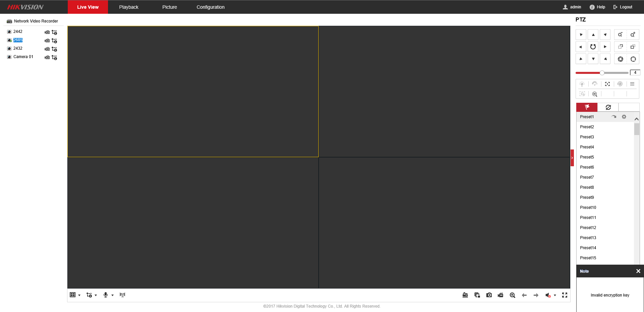This screenshot has height=312, width=644.
Task: Call Preset1 using its call arrow icon
Action: click(614, 117)
